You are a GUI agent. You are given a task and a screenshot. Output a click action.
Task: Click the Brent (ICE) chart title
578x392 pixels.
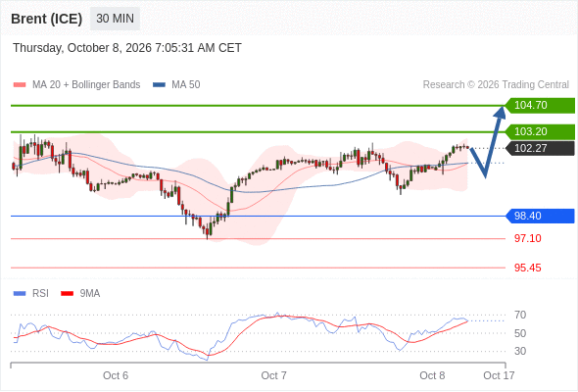coord(46,19)
